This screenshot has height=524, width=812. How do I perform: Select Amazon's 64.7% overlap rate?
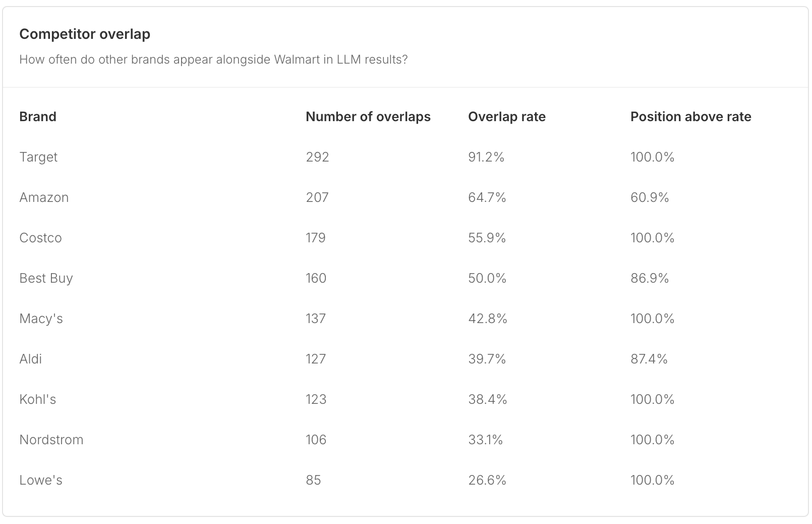coord(487,197)
